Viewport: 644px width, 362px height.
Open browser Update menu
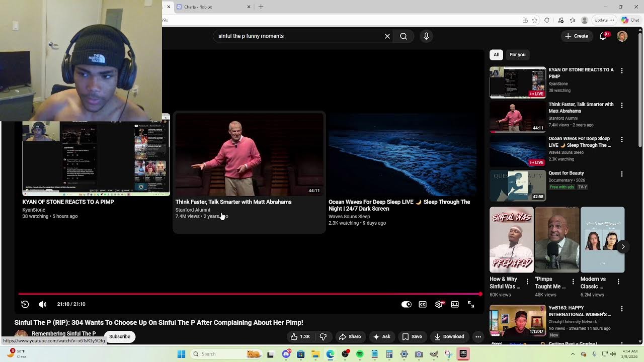pyautogui.click(x=604, y=20)
